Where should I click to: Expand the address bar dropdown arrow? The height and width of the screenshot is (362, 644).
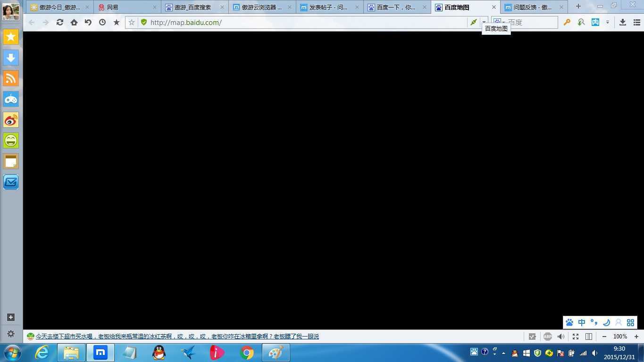[484, 22]
